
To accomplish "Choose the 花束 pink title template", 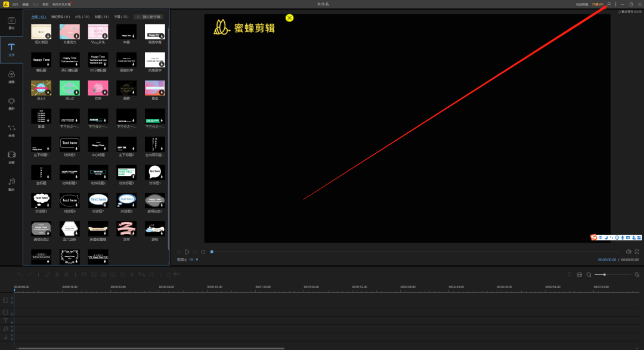I will [98, 88].
